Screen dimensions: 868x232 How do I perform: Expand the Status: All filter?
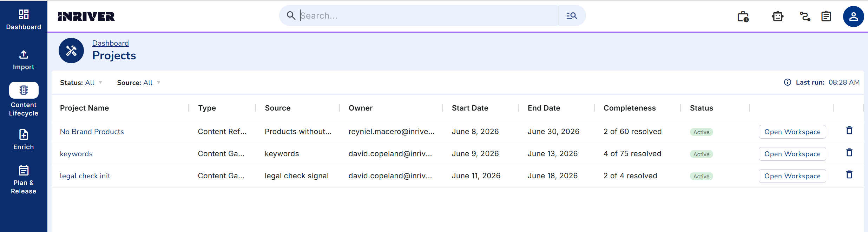[x=81, y=82]
